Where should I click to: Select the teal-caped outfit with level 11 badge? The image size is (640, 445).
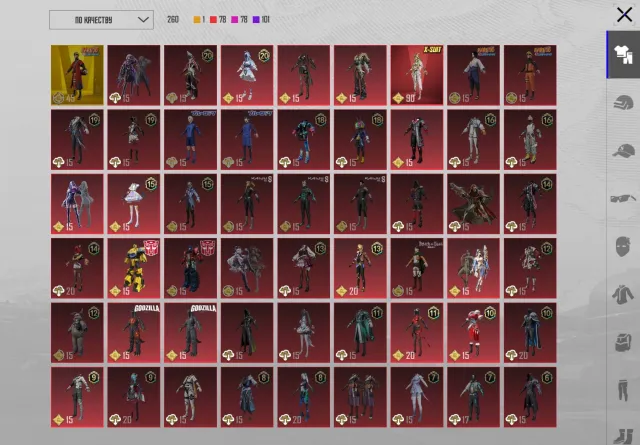point(360,333)
